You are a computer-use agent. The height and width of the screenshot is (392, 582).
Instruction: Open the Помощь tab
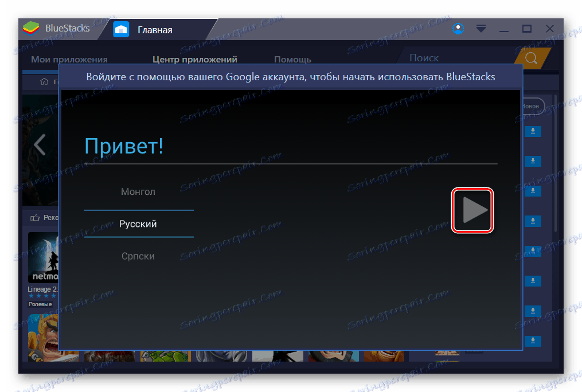292,60
